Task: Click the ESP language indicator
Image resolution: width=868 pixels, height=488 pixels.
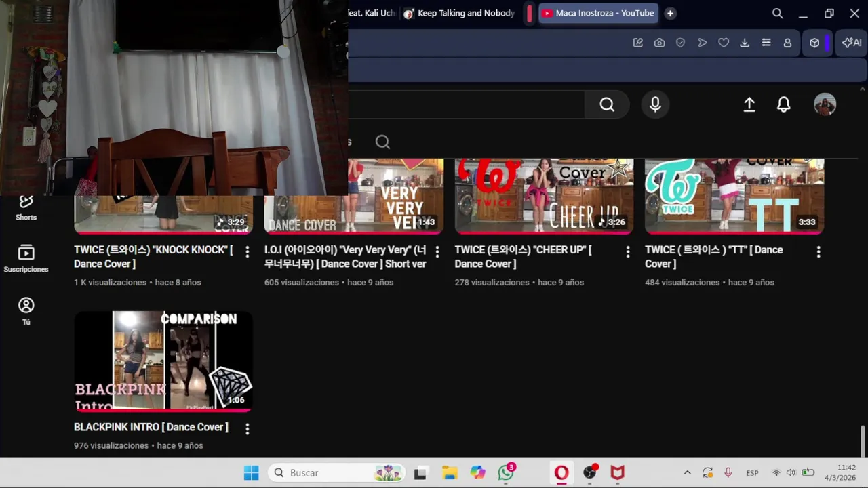Action: point(752,472)
